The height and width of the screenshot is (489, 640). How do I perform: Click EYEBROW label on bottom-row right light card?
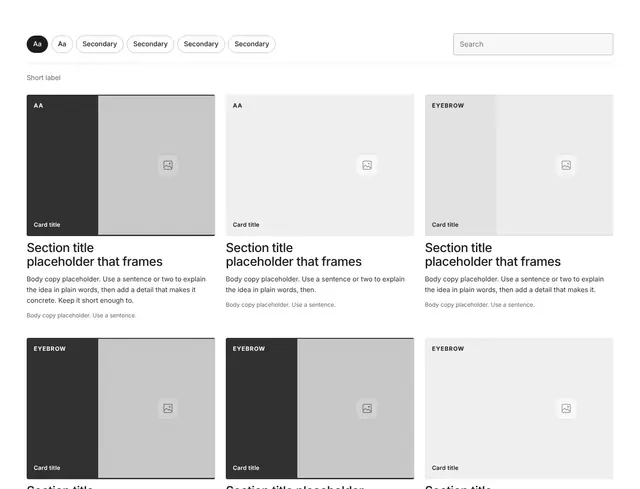click(x=448, y=349)
